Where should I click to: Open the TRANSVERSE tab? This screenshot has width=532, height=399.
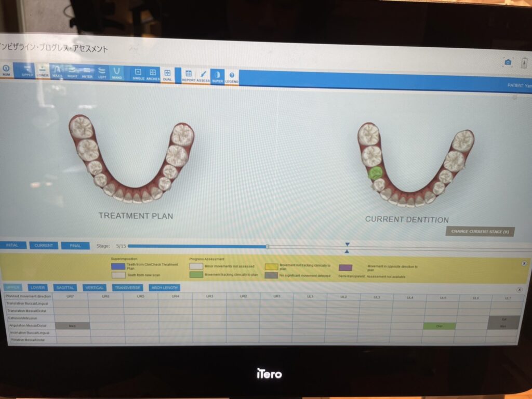(127, 288)
